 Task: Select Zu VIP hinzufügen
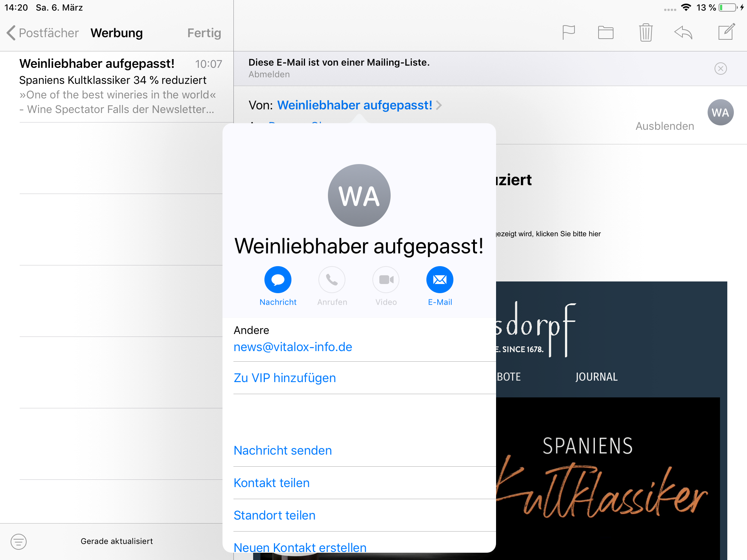(285, 378)
